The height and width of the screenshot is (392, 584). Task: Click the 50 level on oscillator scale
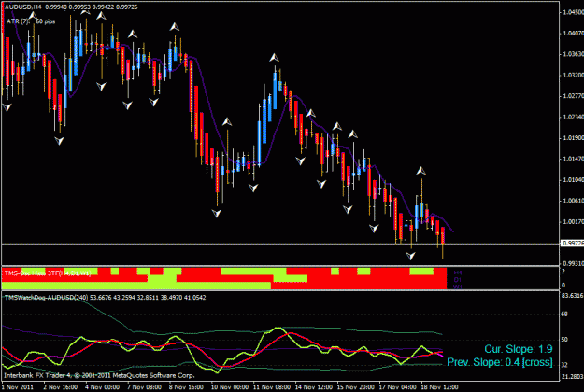click(x=565, y=340)
